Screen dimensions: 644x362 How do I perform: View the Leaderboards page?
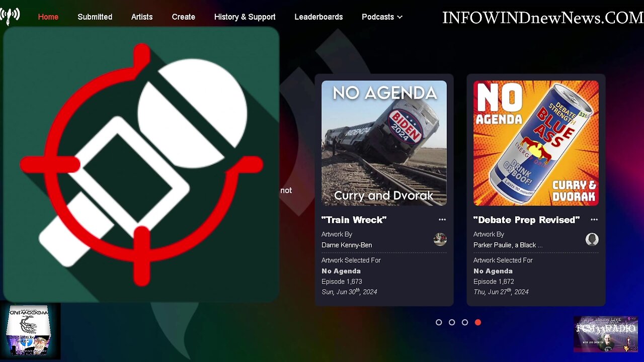318,17
